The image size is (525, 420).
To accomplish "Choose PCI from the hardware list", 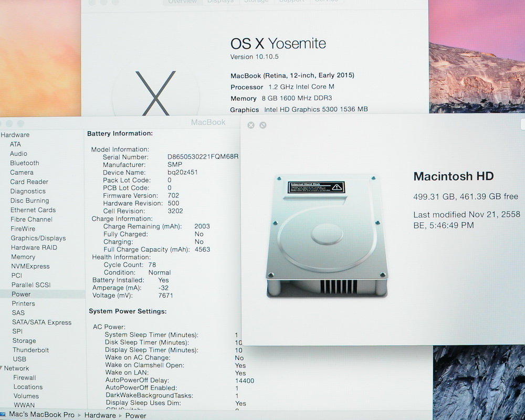I will click(x=17, y=275).
